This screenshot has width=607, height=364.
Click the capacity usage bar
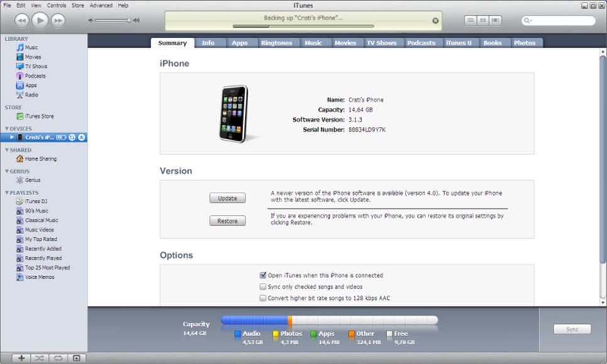coord(329,320)
